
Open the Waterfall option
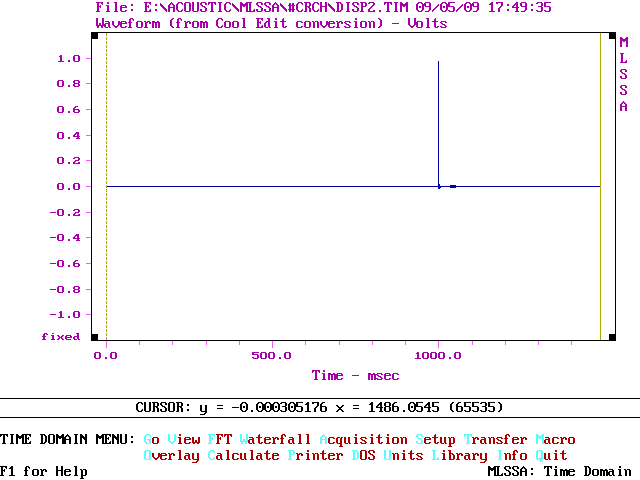(275, 440)
